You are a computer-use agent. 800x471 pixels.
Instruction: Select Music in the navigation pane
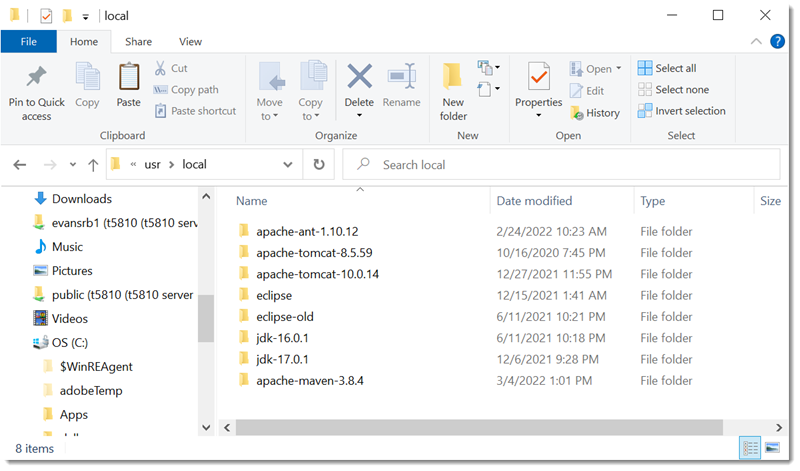58,246
